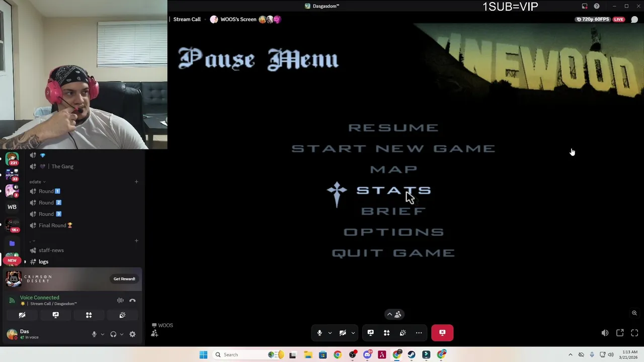Click the Stream Call title text
The height and width of the screenshot is (362, 644).
(x=187, y=19)
